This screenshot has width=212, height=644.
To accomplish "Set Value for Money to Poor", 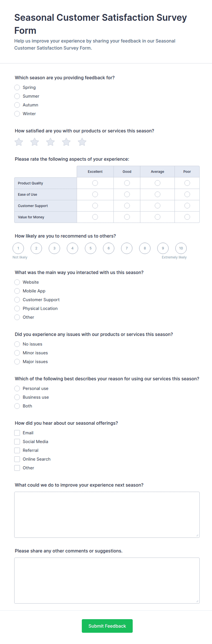I will pyautogui.click(x=187, y=217).
